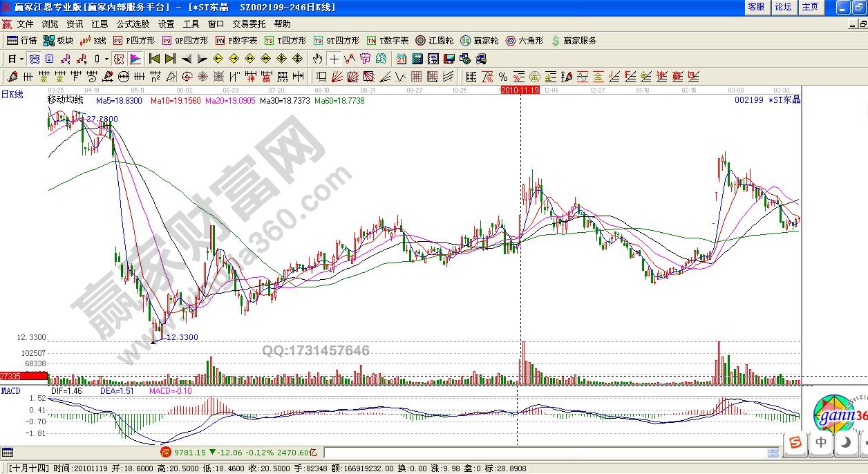The image size is (868, 474).
Task: Click the 论坛 forum button
Action: (783, 7)
